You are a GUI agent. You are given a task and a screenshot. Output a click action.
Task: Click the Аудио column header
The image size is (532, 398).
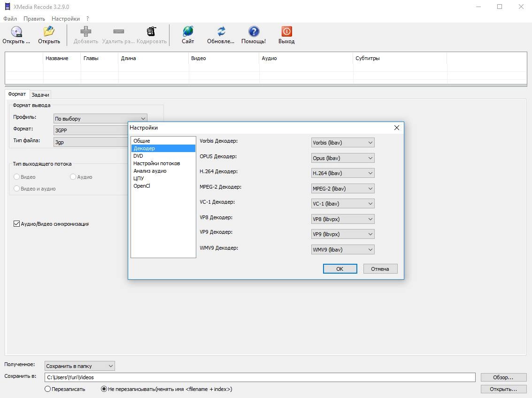click(306, 58)
